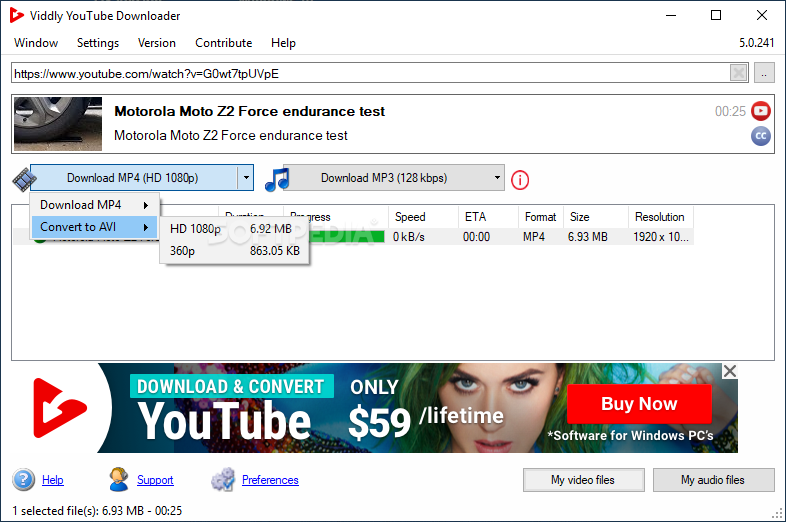This screenshot has height=522, width=786.
Task: Click the Motorola Moto Z2 subtitle text
Action: (231, 136)
